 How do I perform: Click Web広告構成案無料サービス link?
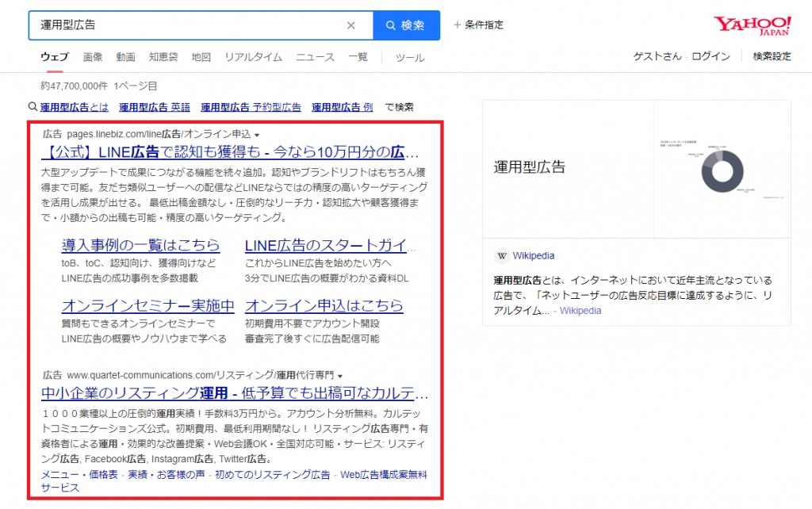(234, 481)
